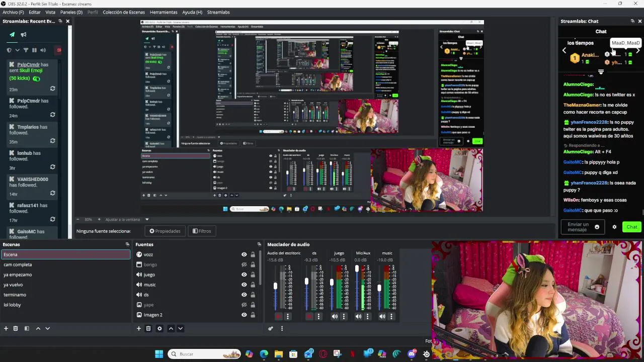Add a new source in Fuentes panel

pyautogui.click(x=139, y=328)
